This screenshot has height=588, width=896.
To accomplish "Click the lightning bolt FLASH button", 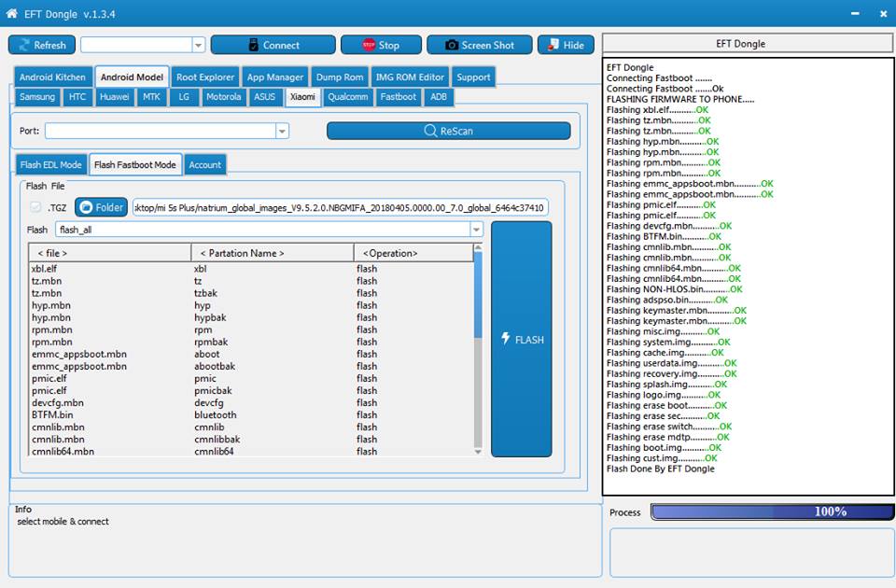I will point(521,339).
